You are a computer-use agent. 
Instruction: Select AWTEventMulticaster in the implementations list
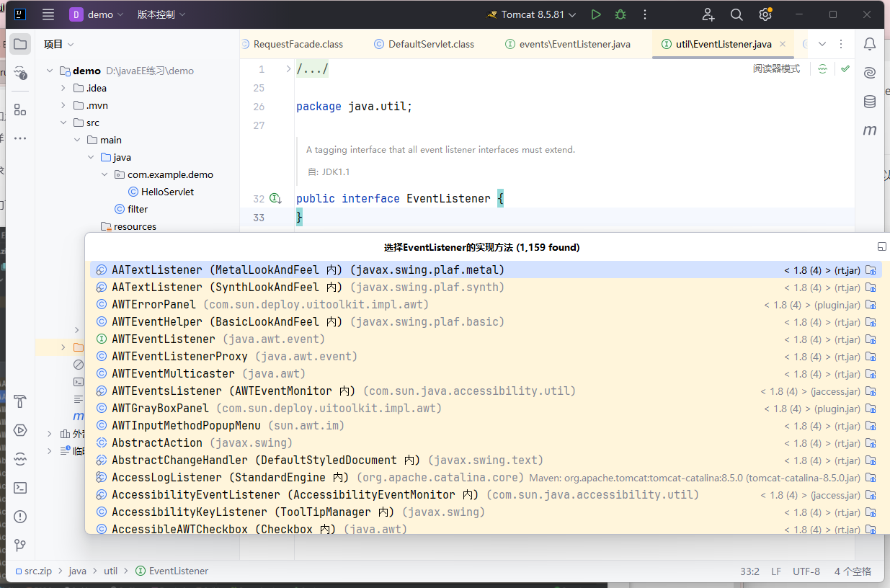pos(173,374)
